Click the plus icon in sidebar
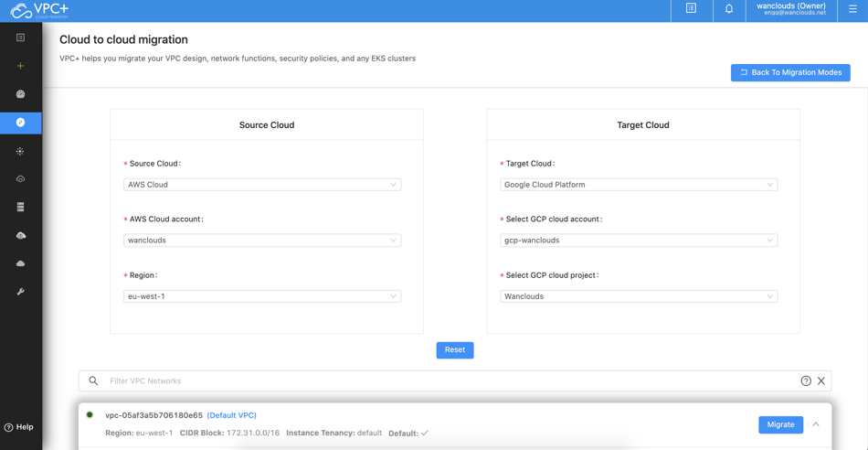This screenshot has height=450, width=868. tap(20, 66)
